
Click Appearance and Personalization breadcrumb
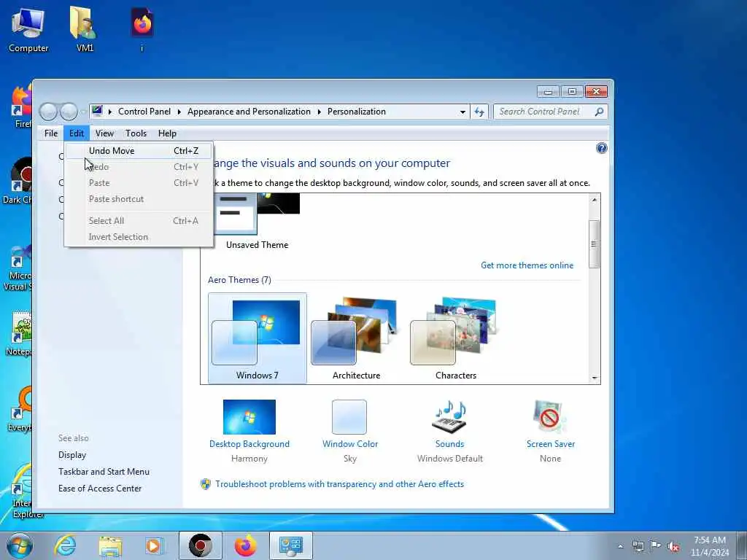tap(249, 112)
